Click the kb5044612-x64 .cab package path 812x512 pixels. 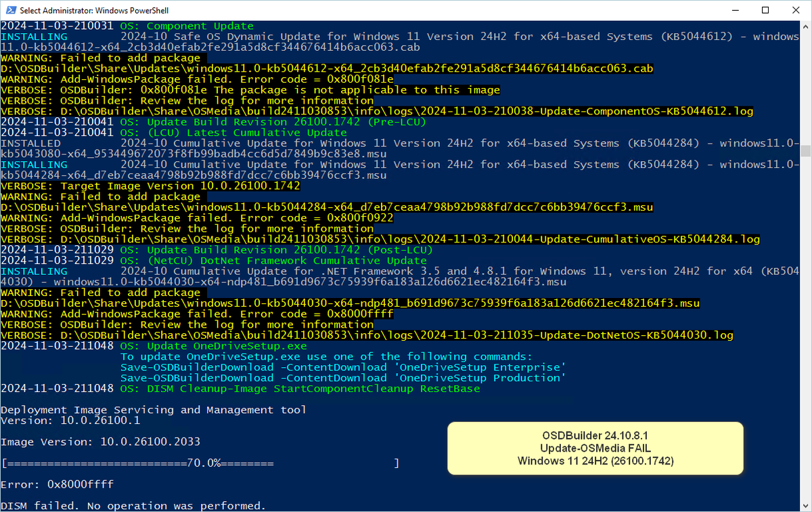click(x=327, y=68)
